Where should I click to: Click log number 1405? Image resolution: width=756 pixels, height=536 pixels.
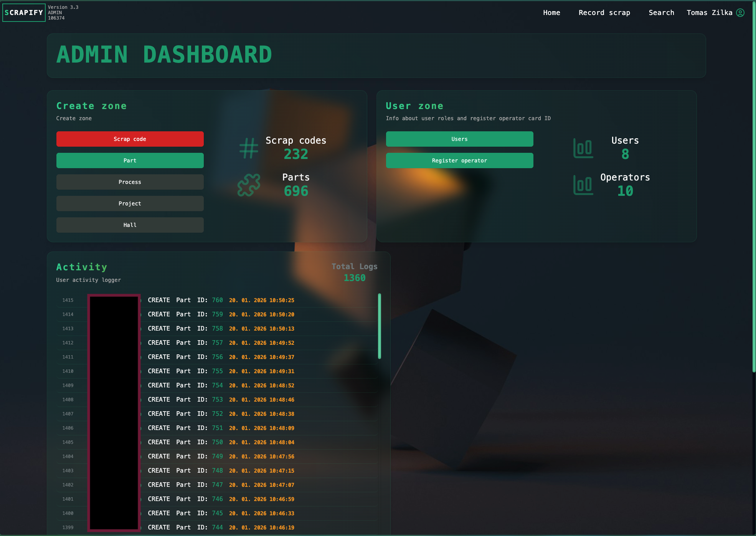pos(68,442)
